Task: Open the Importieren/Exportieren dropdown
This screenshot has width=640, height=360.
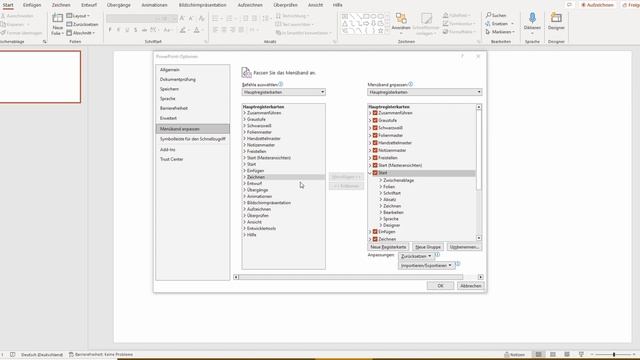Action: [427, 266]
